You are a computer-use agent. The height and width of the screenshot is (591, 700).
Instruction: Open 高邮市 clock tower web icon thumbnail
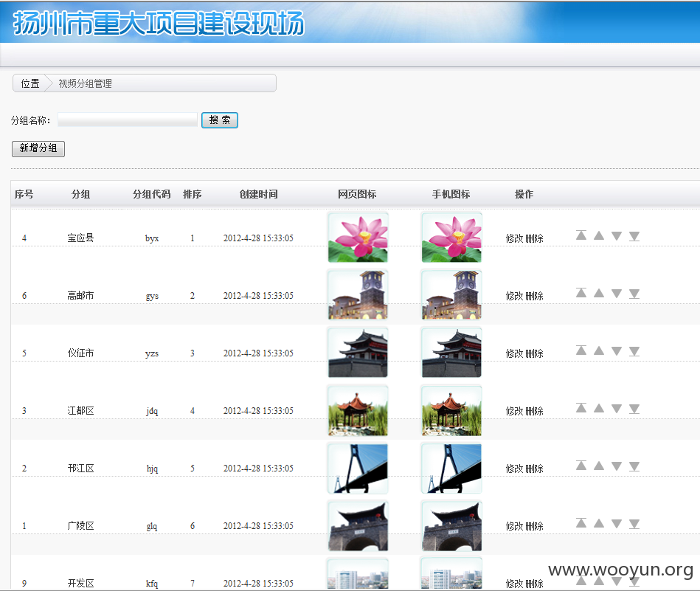pos(358,295)
